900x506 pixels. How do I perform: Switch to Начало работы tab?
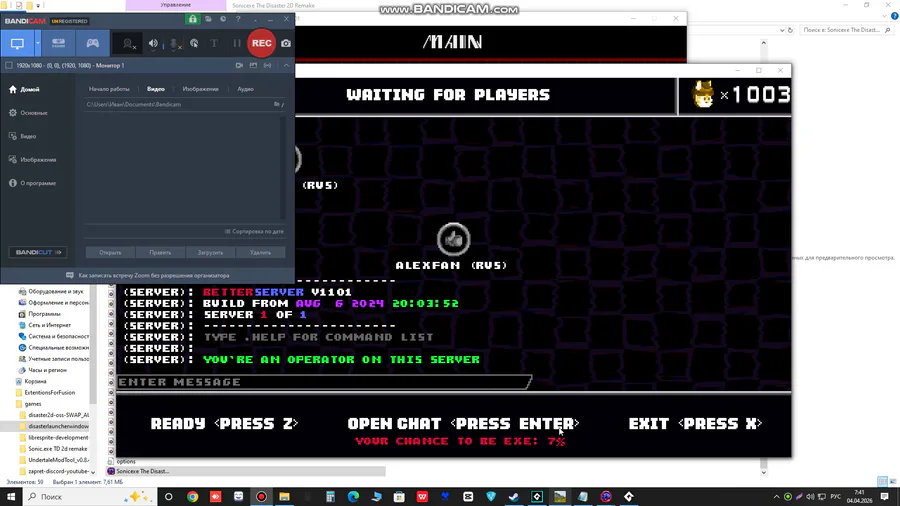coord(109,89)
